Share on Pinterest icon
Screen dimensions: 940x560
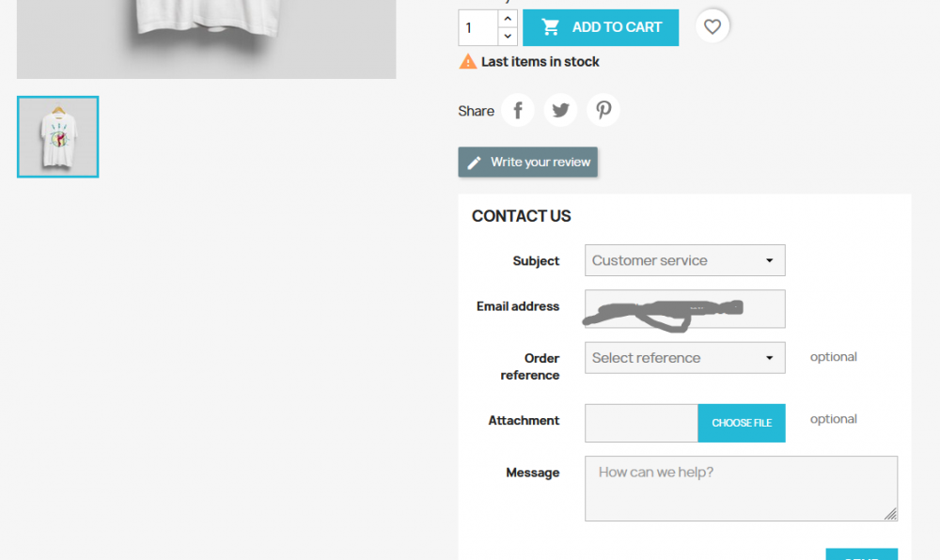[x=603, y=110]
